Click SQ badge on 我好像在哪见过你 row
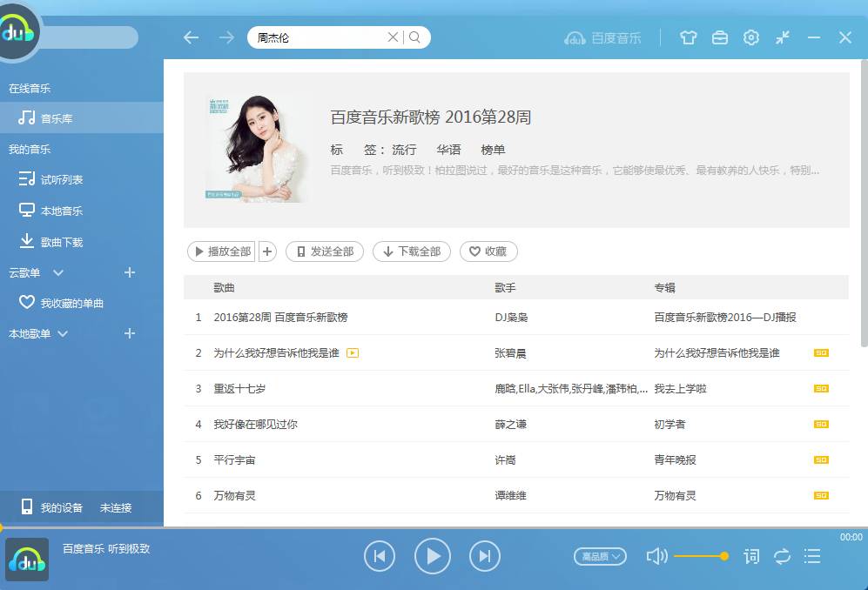This screenshot has height=590, width=868. coord(821,424)
